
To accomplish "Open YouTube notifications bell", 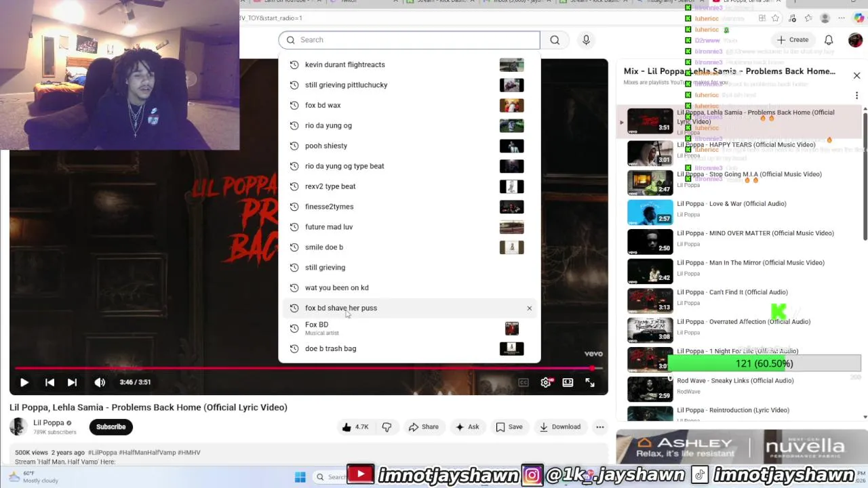I will point(829,40).
